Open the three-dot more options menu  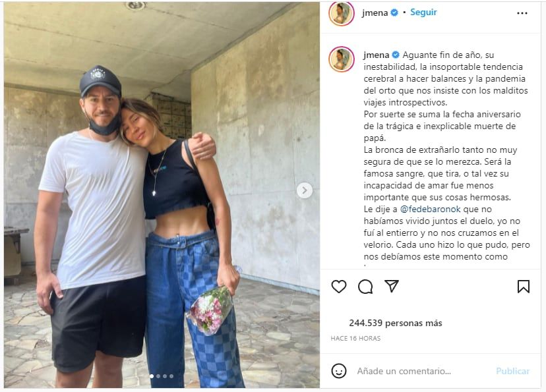click(x=522, y=13)
